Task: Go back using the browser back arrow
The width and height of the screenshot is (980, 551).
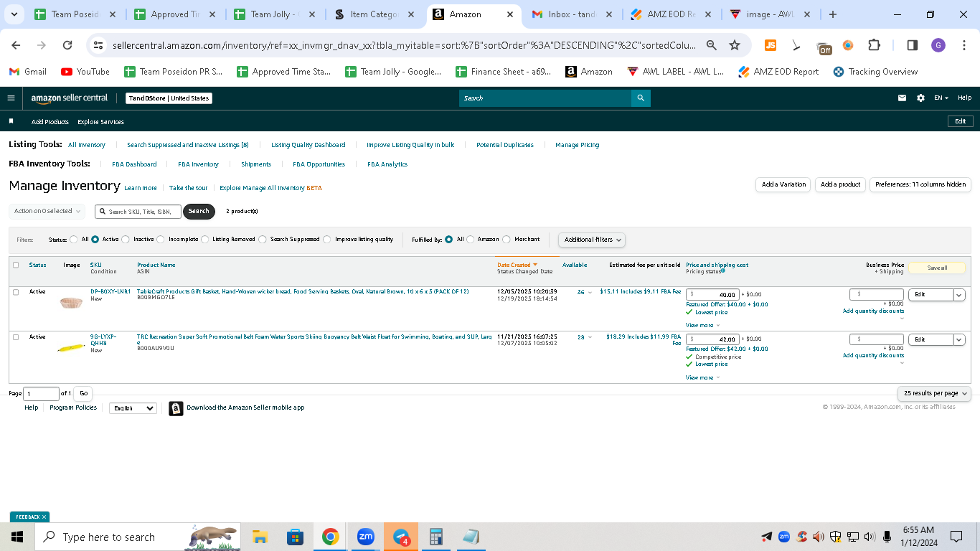Action: [x=16, y=45]
